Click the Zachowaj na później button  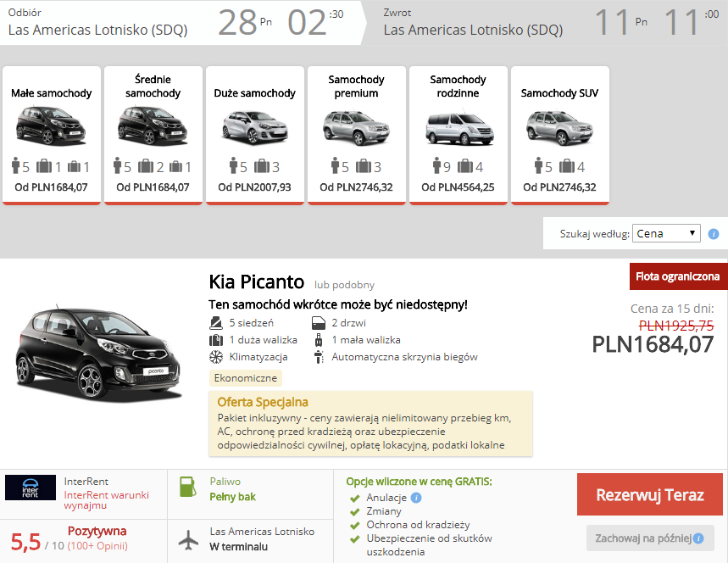(x=650, y=538)
